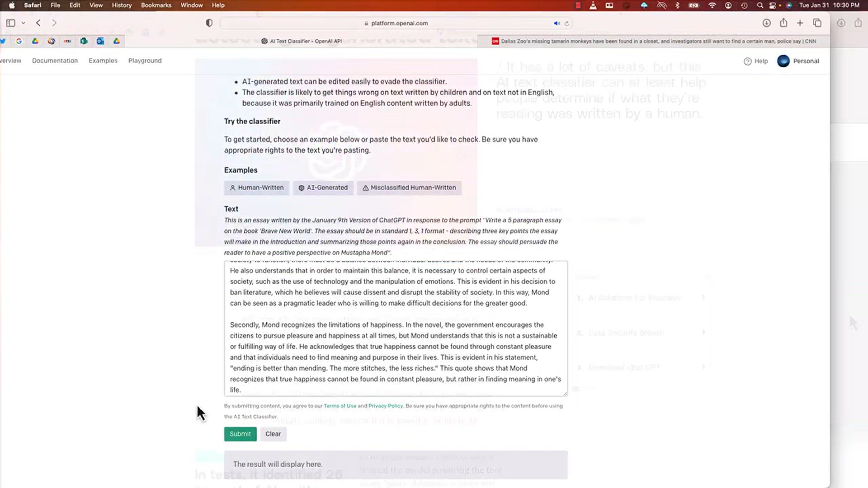
Task: Mute the tab audio speaker icon
Action: click(557, 23)
